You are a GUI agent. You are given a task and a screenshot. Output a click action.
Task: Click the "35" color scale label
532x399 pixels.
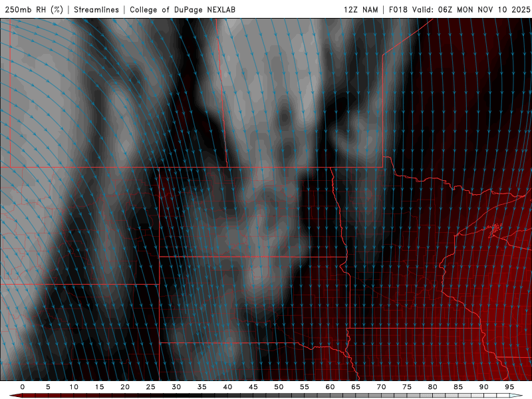(202, 387)
